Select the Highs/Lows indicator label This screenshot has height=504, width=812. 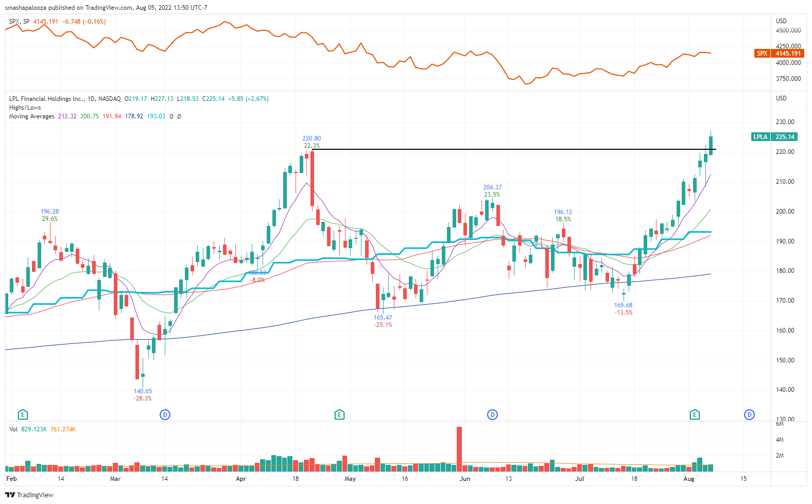click(x=25, y=108)
